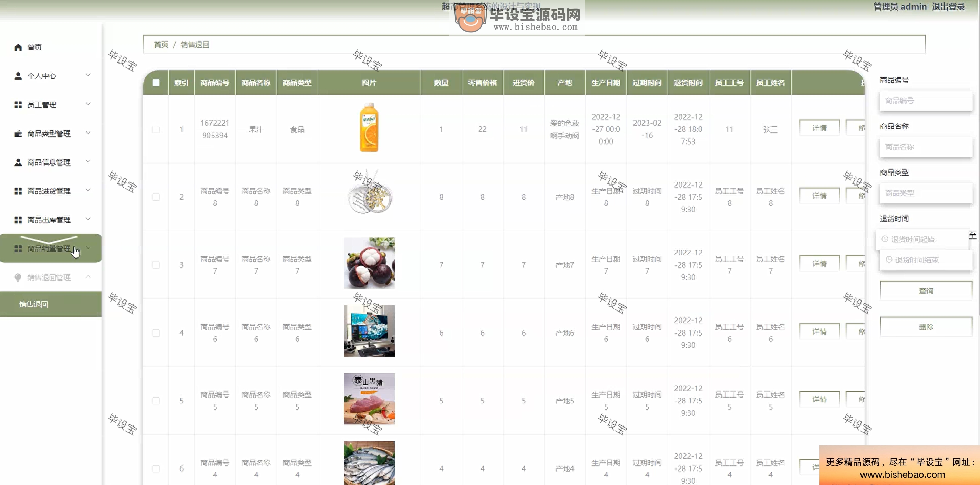
Task: Expand the 员工管理 menu chevron
Action: pyautogui.click(x=88, y=104)
